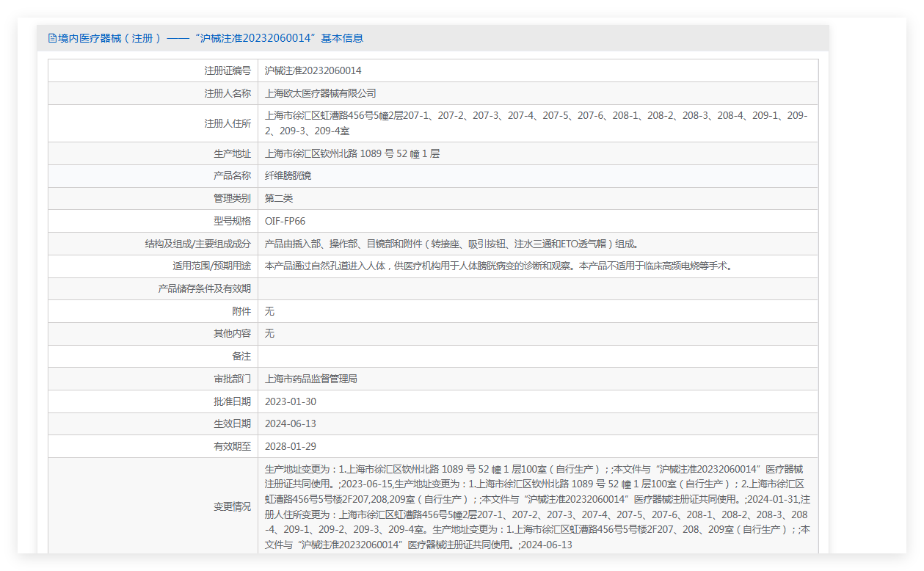924x571 pixels.
Task: Click the document icon in the header
Action: pos(52,38)
